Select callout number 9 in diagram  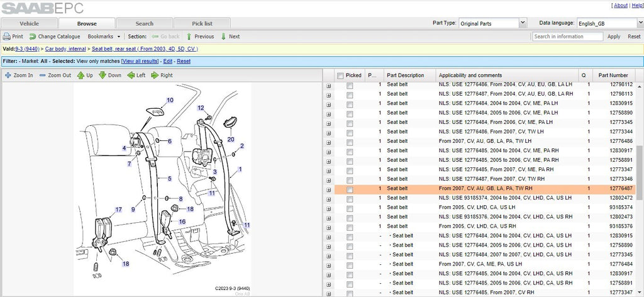pyautogui.click(x=133, y=210)
